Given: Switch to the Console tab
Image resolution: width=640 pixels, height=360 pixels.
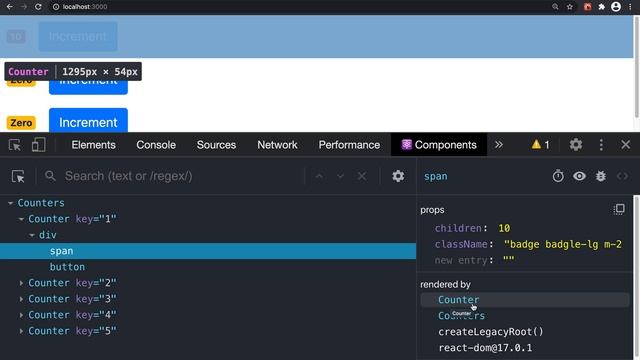Looking at the screenshot, I should click(x=156, y=145).
